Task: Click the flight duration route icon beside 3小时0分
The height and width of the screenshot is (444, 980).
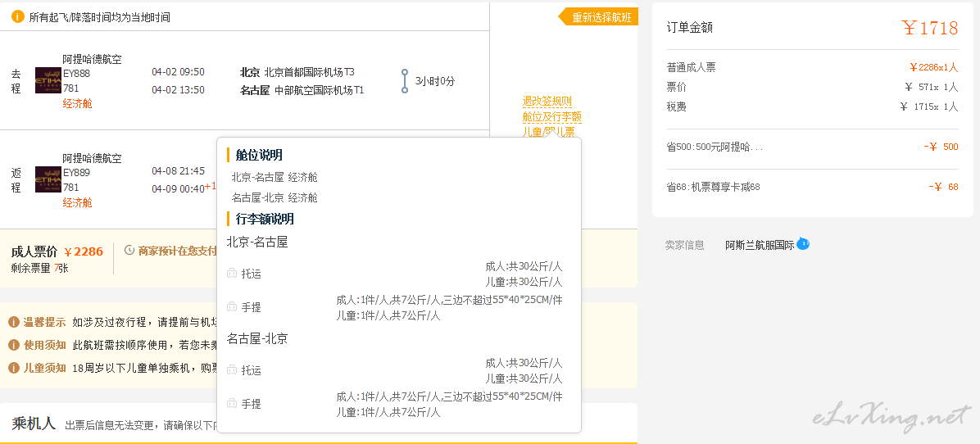Action: click(x=405, y=81)
